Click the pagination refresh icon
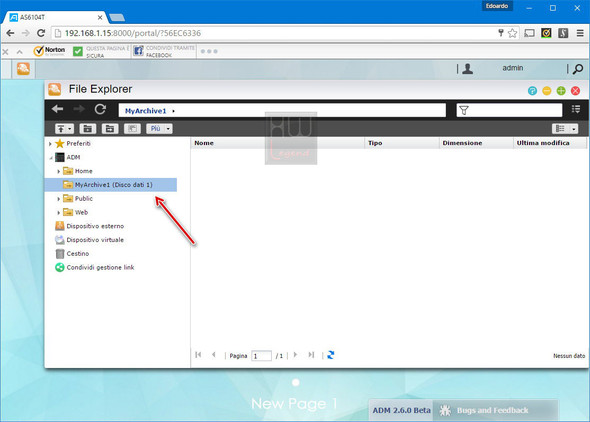This screenshot has width=590, height=422. click(x=331, y=355)
